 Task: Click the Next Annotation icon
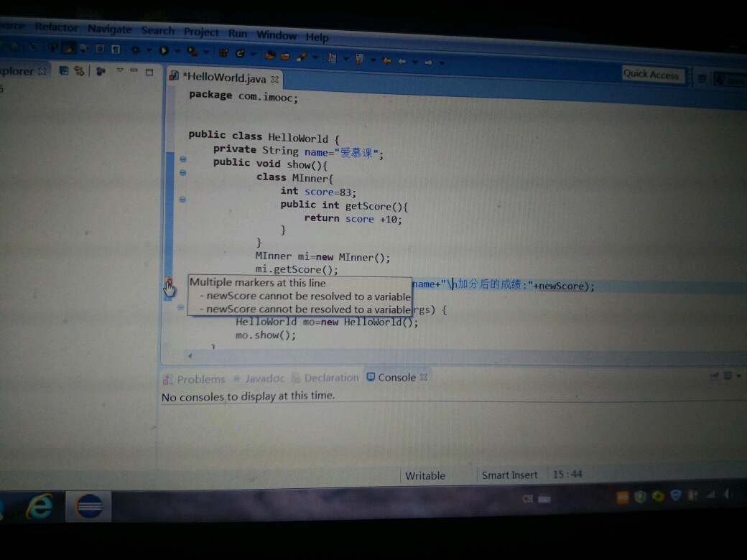tap(332, 58)
